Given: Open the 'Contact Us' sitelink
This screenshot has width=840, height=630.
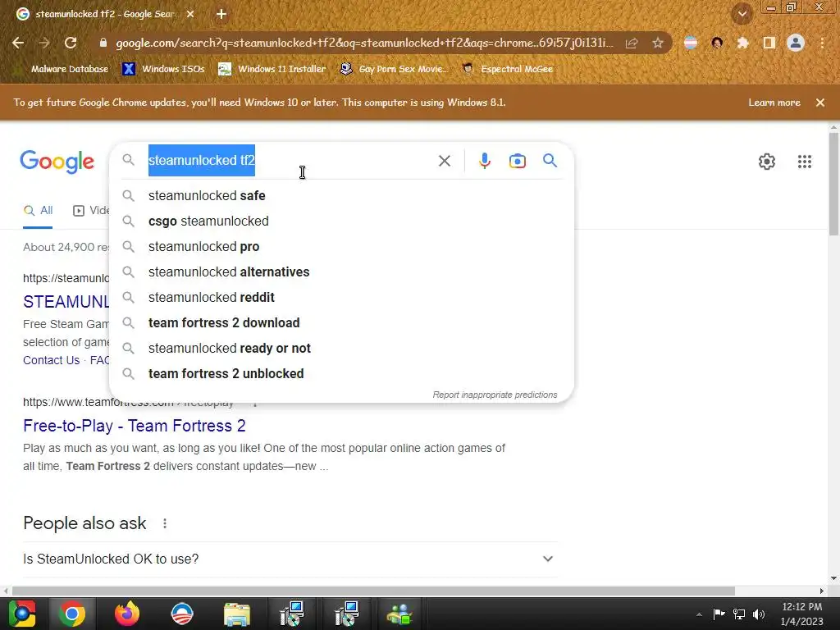Looking at the screenshot, I should coord(51,360).
